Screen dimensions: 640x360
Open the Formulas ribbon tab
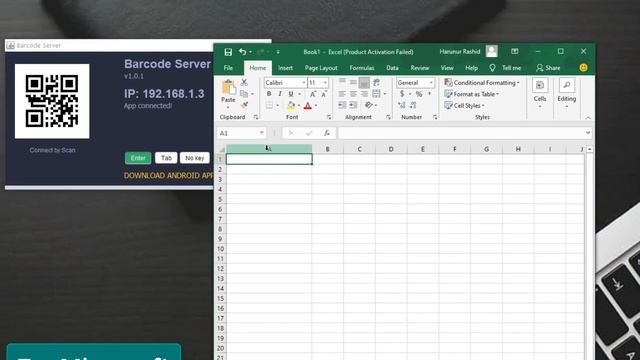(x=362, y=68)
